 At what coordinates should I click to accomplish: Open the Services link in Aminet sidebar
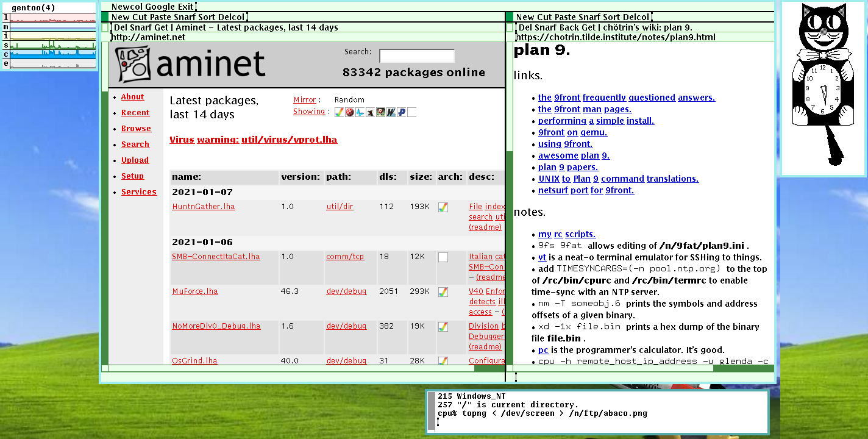138,192
